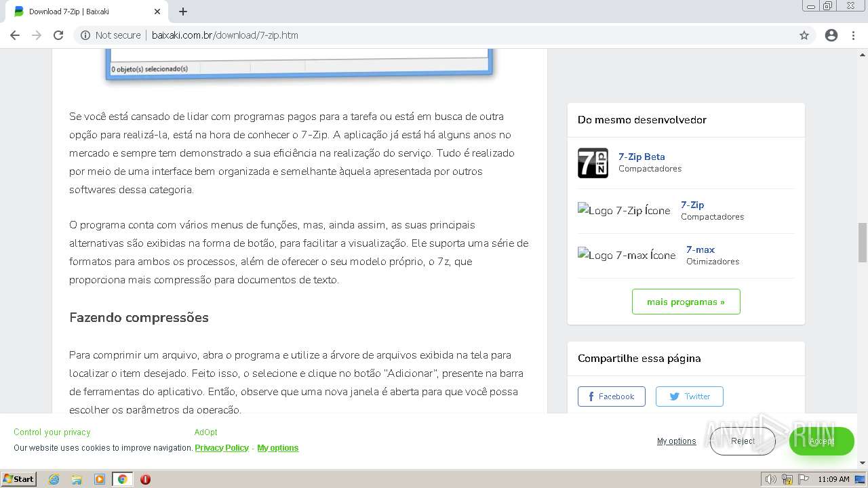Bookmark this page with the star icon
868x488 pixels.
click(804, 35)
